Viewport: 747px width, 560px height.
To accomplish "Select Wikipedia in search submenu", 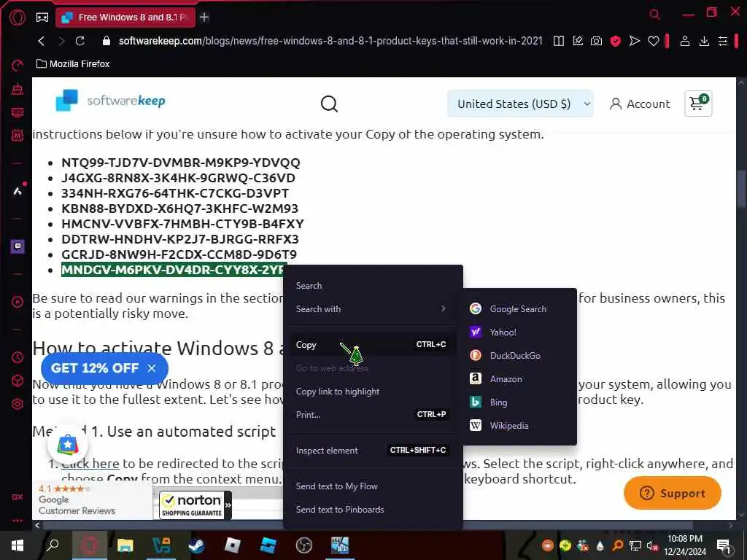I will point(519,426).
